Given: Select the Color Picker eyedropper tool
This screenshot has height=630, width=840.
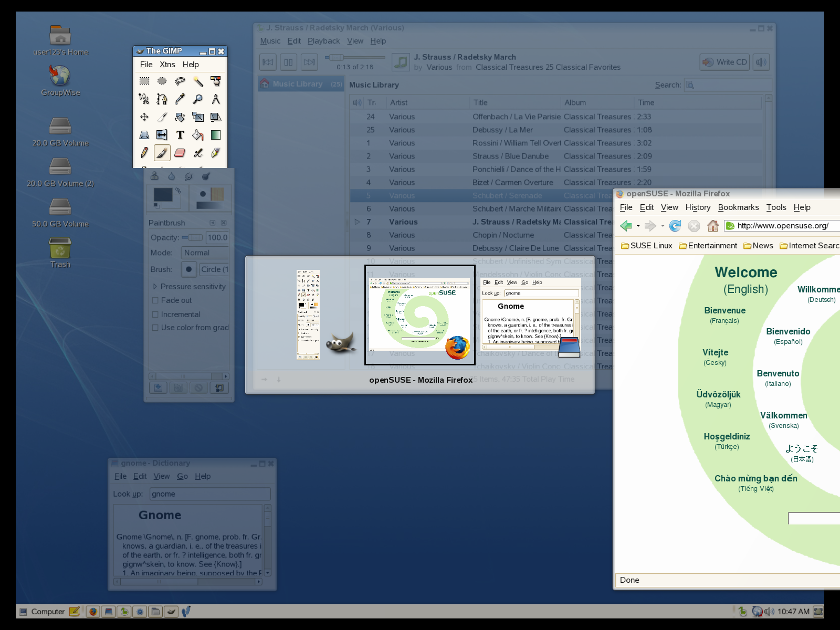Looking at the screenshot, I should pyautogui.click(x=180, y=99).
